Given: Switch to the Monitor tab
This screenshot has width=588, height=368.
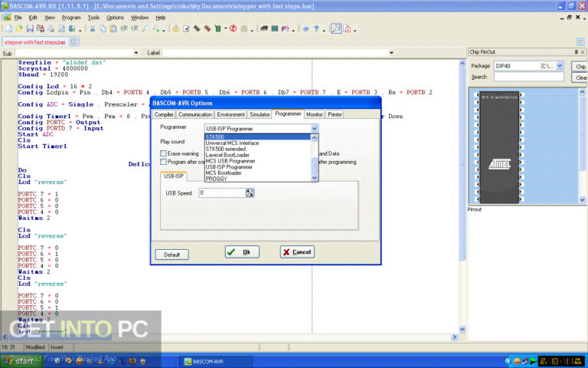Looking at the screenshot, I should [x=314, y=114].
